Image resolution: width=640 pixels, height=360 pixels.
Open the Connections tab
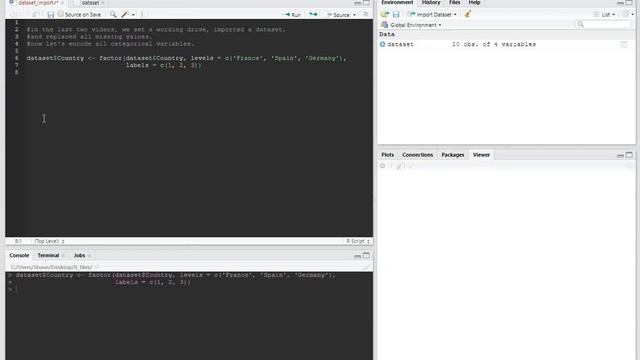pyautogui.click(x=417, y=155)
